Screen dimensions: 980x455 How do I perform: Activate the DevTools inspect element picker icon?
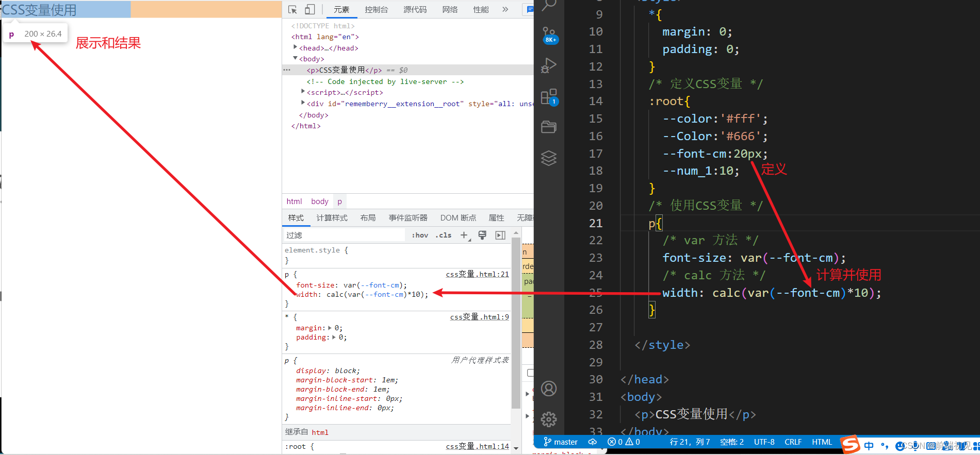coord(292,9)
